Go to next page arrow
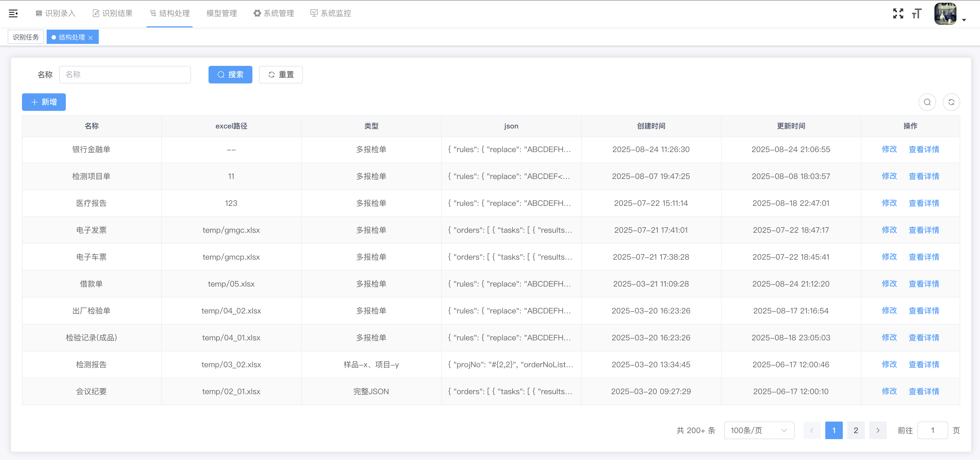The width and height of the screenshot is (980, 460). tap(878, 430)
